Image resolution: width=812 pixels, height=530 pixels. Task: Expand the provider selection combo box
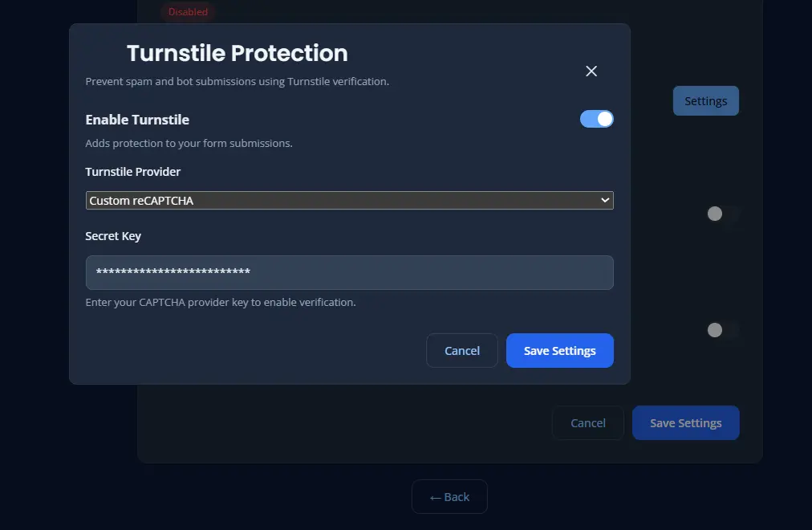coord(349,200)
